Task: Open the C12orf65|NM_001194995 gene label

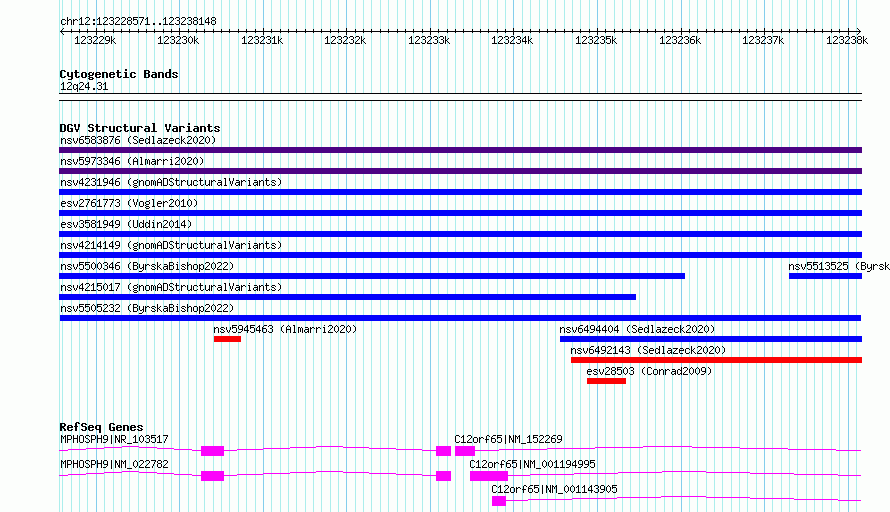Action: [532, 464]
